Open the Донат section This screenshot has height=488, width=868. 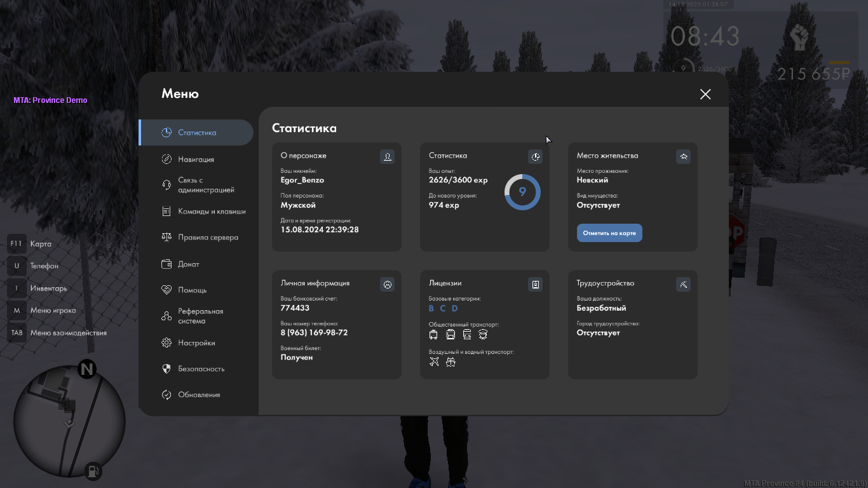(188, 264)
